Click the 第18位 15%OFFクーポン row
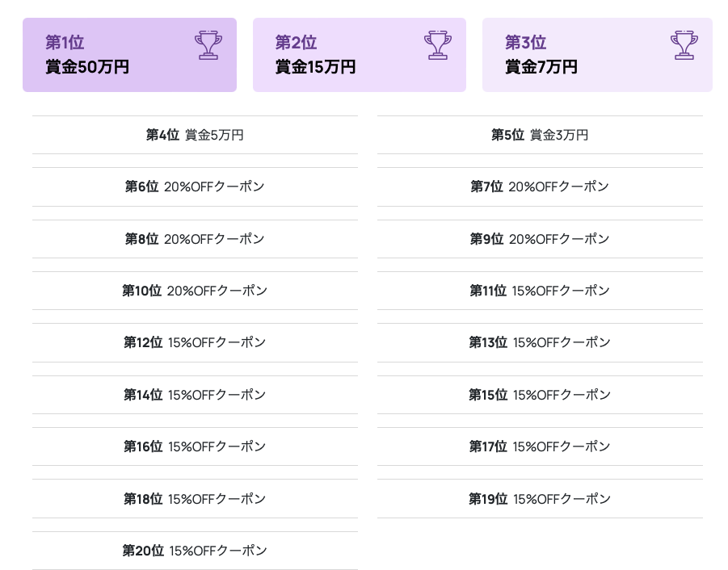728x570 pixels. click(195, 499)
